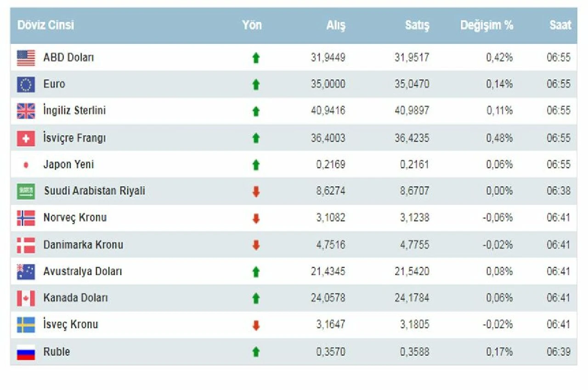Open the ABD Doları currency row
588x390 pixels.
[x=184, y=57]
